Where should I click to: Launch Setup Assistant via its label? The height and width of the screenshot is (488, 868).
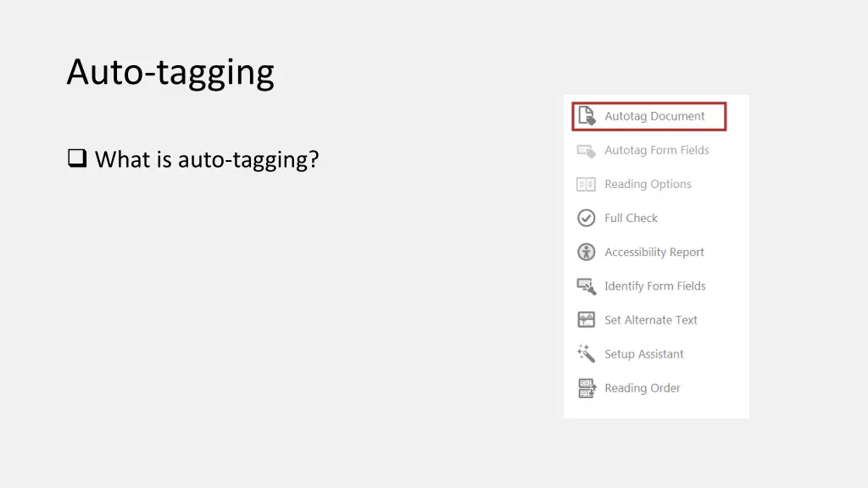tap(643, 353)
